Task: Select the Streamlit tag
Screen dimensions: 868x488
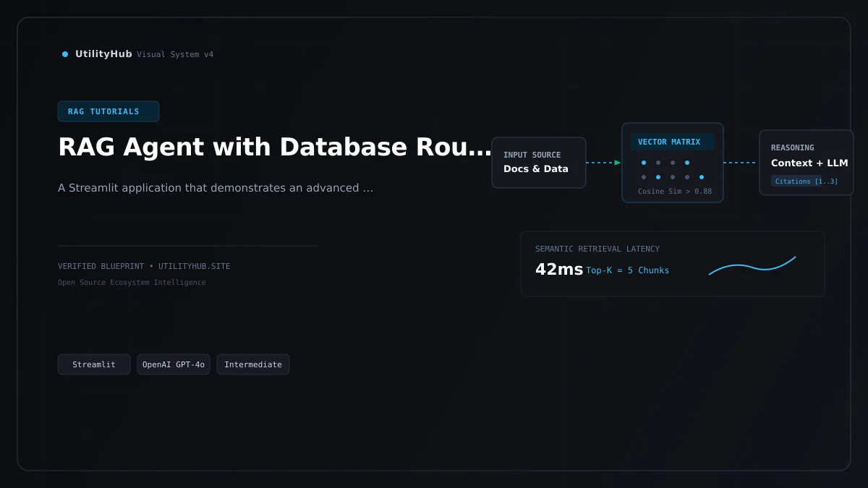Action: point(94,364)
